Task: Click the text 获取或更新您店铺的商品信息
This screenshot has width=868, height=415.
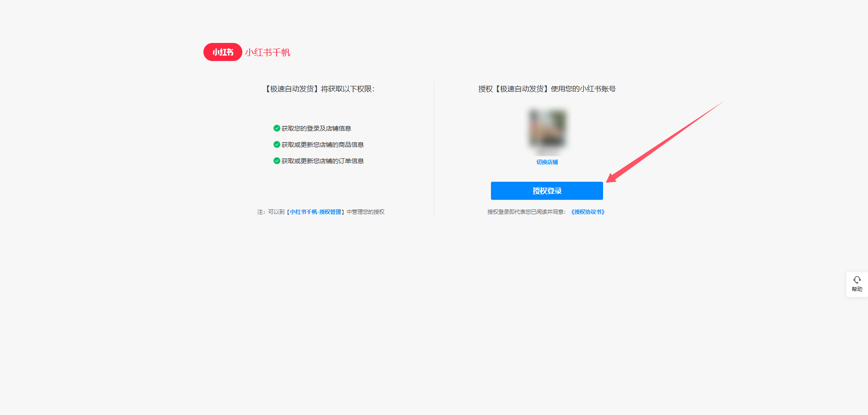Action: [x=322, y=145]
